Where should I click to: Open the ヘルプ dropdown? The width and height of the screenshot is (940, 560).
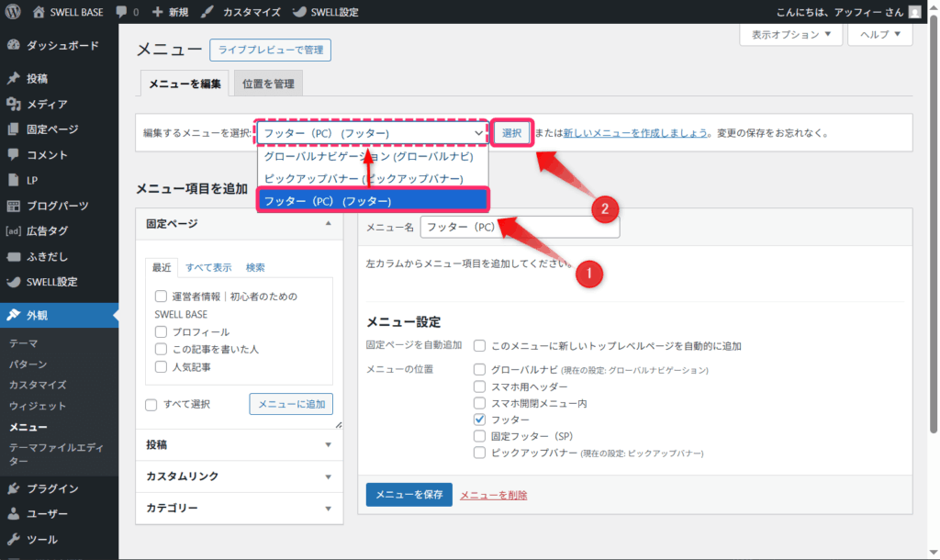tap(880, 34)
